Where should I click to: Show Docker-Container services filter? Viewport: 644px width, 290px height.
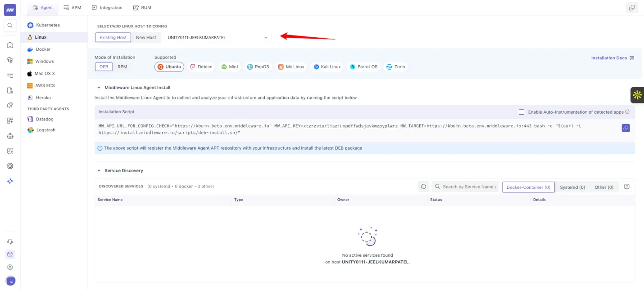click(528, 187)
